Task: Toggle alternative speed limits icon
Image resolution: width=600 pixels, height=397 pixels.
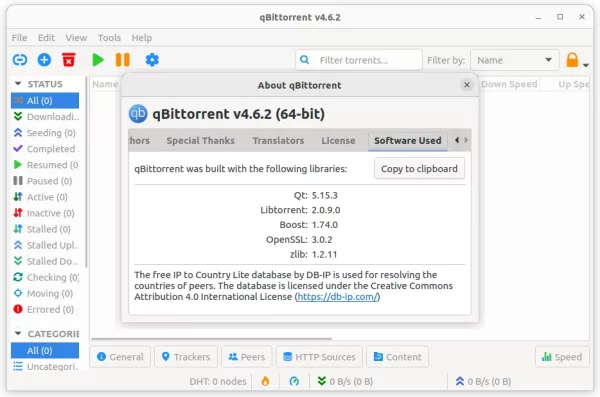Action: pos(294,381)
